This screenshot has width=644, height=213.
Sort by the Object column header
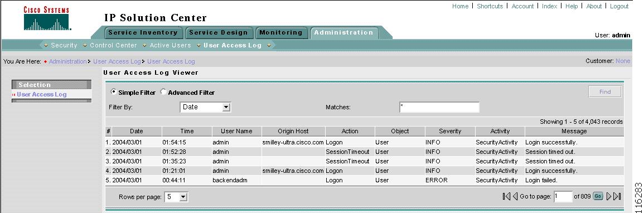point(400,132)
